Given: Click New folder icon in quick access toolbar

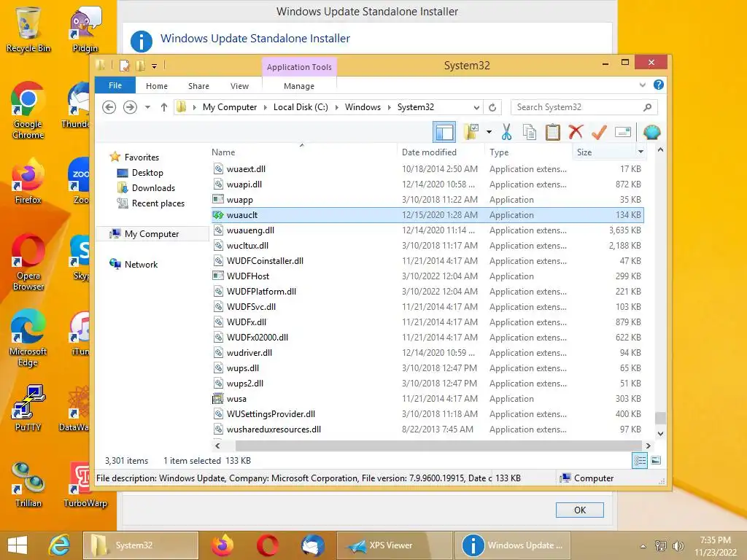Looking at the screenshot, I should tap(141, 65).
